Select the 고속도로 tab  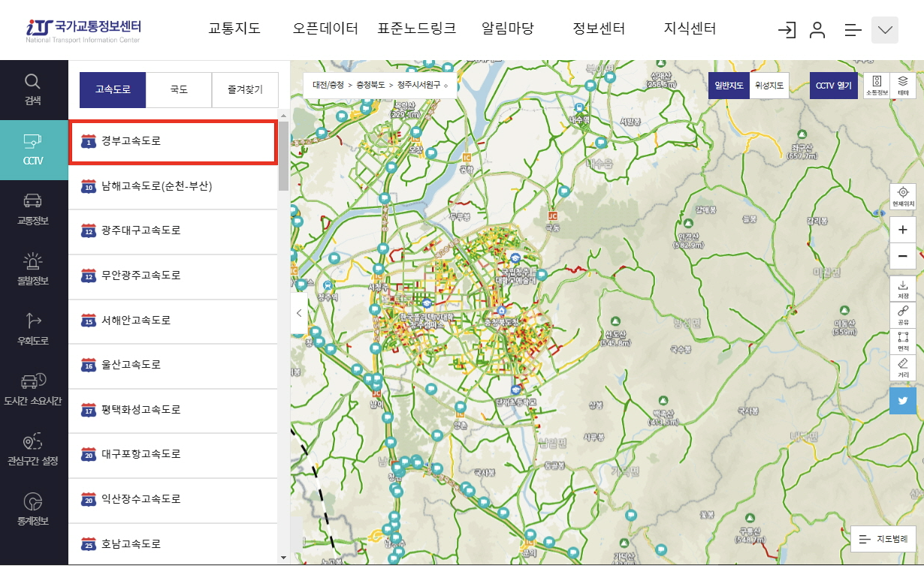tap(113, 89)
